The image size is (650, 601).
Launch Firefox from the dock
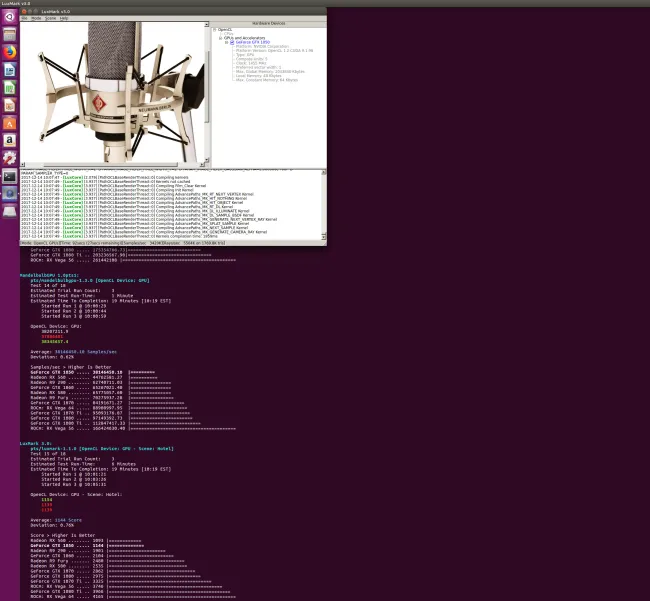coord(10,52)
